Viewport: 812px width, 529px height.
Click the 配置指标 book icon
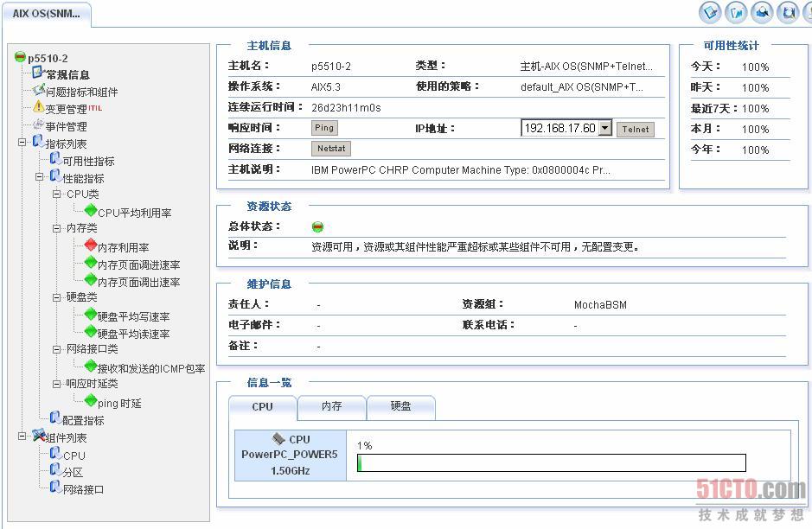pos(55,417)
